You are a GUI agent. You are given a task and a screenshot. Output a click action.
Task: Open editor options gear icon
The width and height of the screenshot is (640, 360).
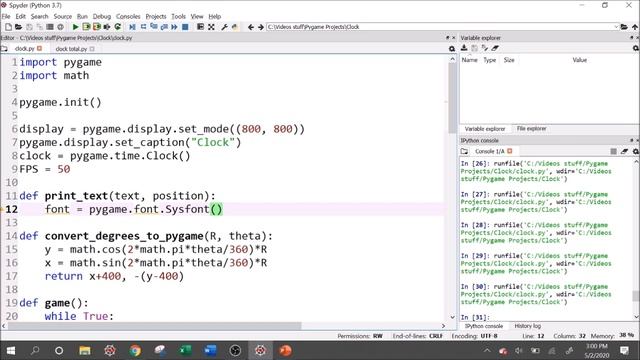[452, 49]
